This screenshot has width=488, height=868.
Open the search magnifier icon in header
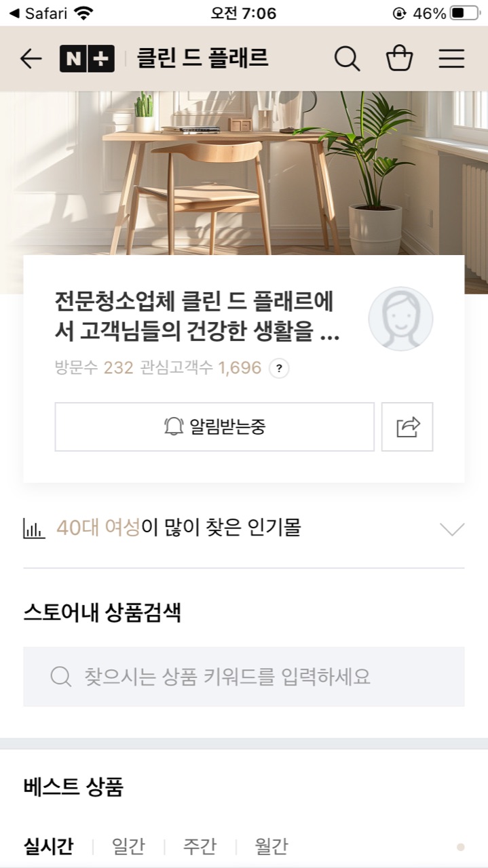tap(347, 59)
